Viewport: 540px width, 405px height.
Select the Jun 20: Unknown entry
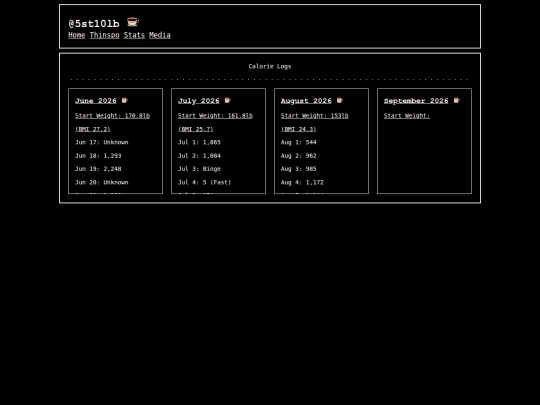(x=102, y=182)
